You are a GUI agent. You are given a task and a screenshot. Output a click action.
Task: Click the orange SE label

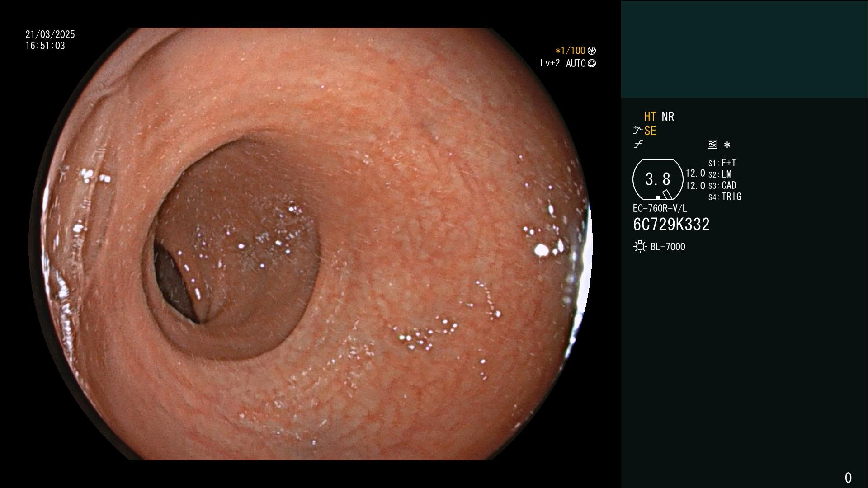[x=650, y=131]
